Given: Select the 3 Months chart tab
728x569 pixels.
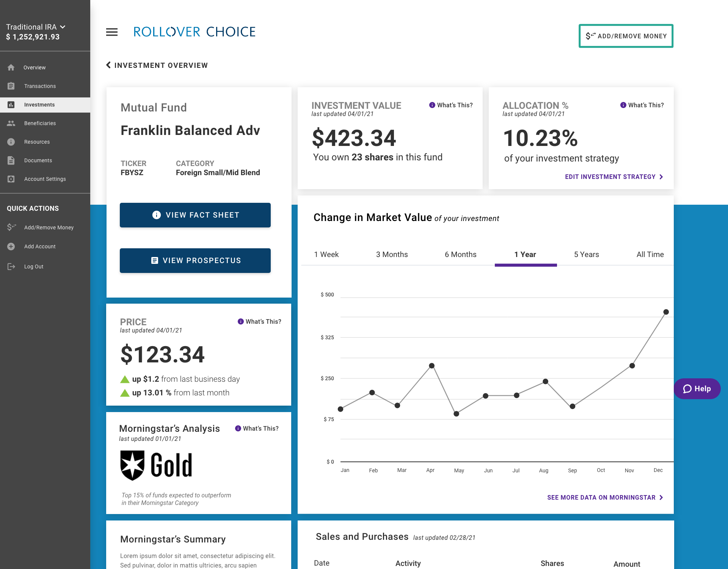Looking at the screenshot, I should pyautogui.click(x=392, y=254).
